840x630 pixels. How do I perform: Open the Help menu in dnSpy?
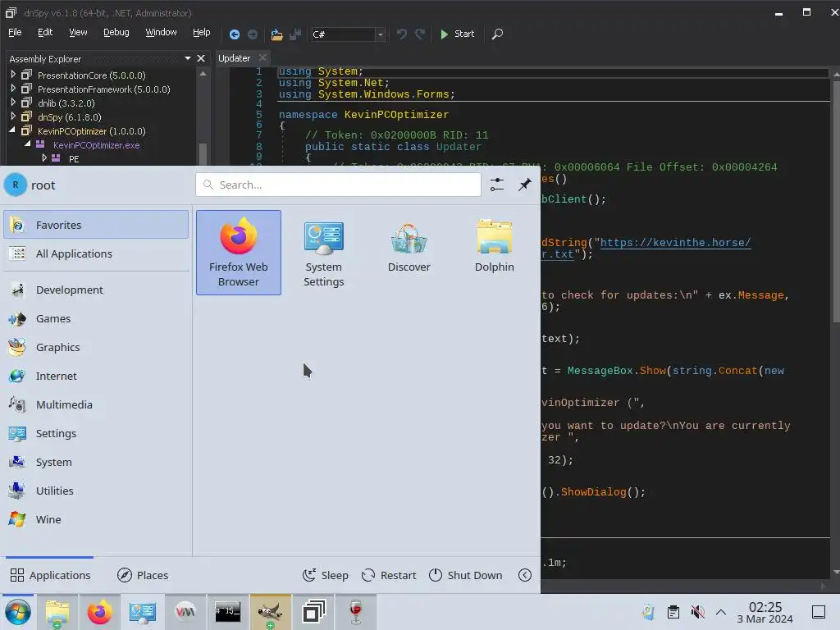(202, 32)
